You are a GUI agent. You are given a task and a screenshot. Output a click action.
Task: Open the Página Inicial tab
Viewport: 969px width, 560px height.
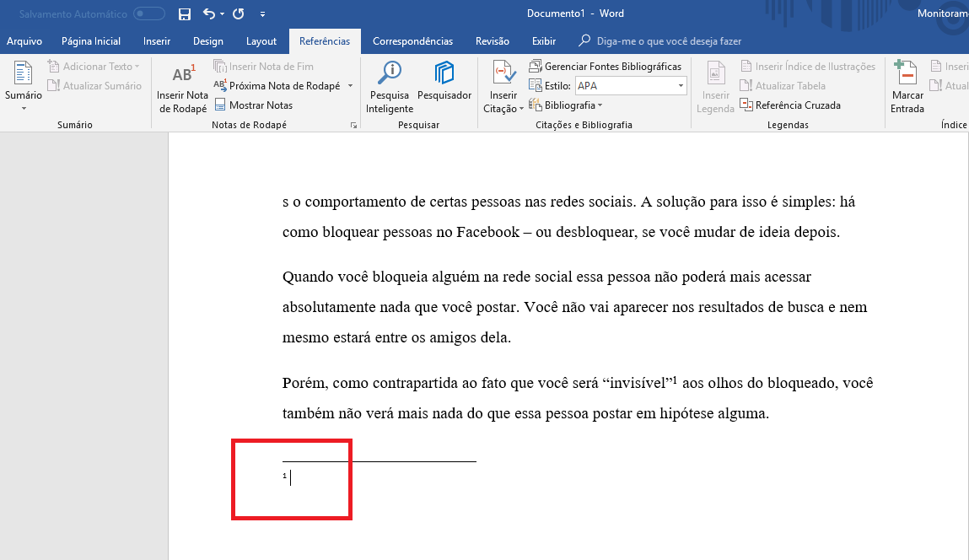pos(91,41)
